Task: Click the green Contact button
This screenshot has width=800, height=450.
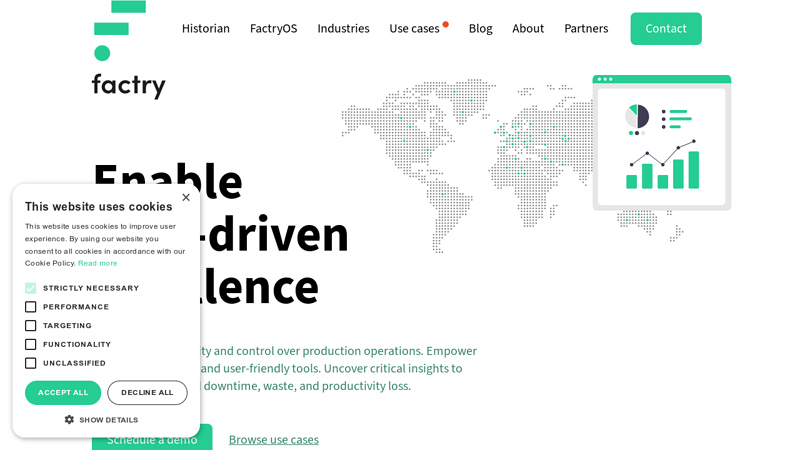Action: tap(666, 29)
